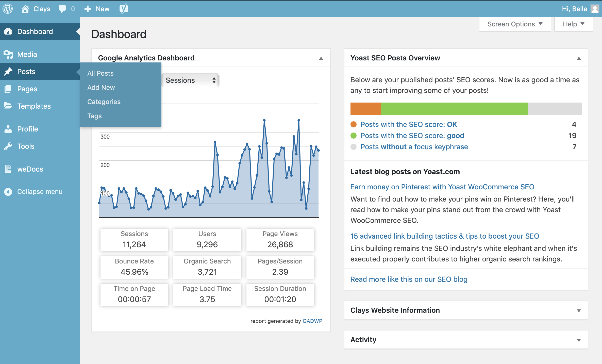Expand Clays Website Information widget

click(579, 311)
